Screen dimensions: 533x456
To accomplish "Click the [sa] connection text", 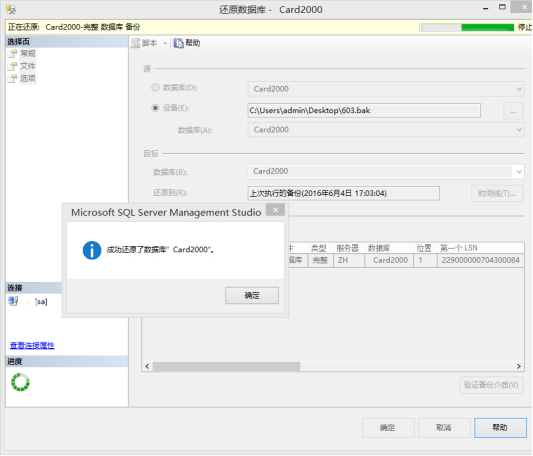I will pos(41,302).
